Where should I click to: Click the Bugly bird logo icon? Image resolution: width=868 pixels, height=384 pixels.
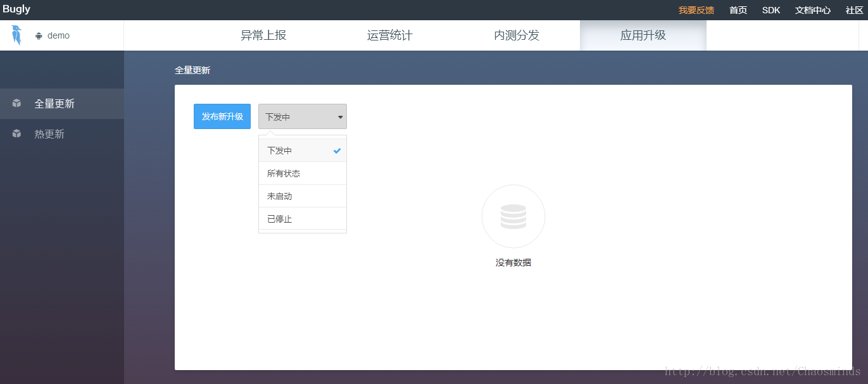pos(16,35)
